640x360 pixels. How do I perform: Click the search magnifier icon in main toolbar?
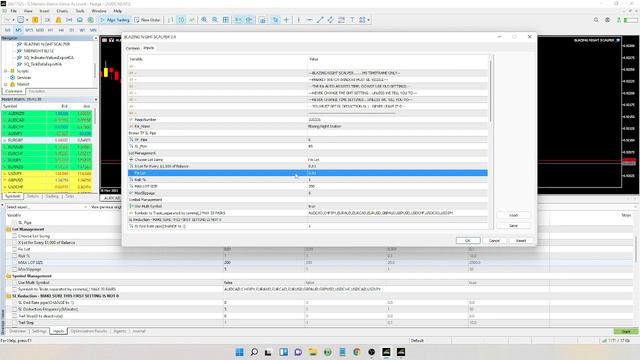(596, 20)
